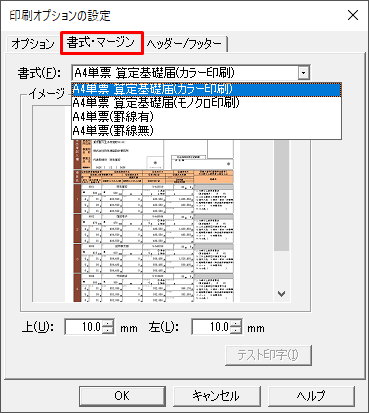Click the 上(U) margin input field
Screen dimensions: 369x413
pyautogui.click(x=83, y=327)
